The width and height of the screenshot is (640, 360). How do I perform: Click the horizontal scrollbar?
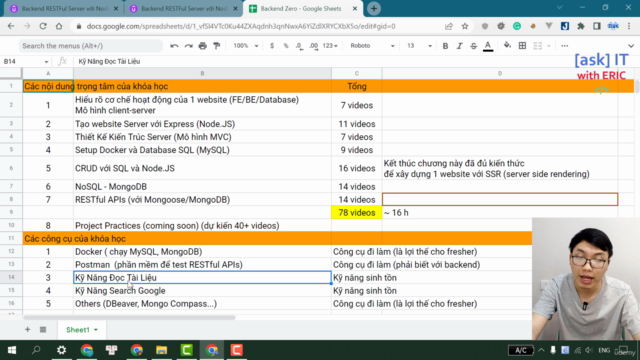(x=129, y=317)
